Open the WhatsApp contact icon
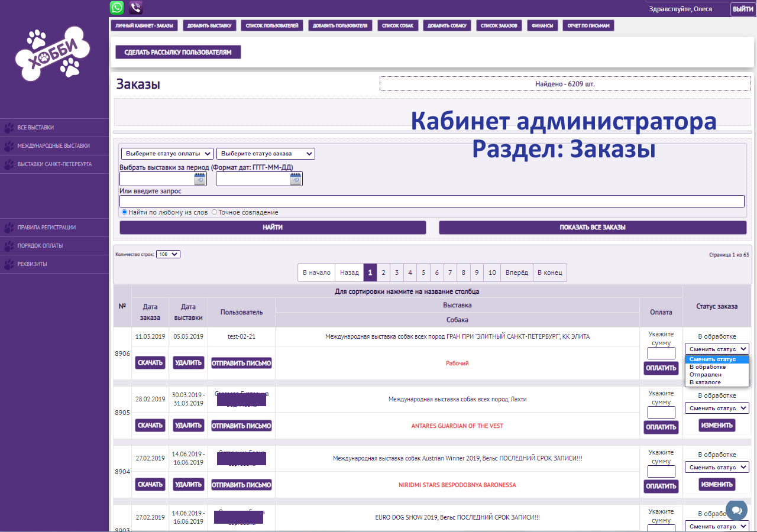Screen dimensions: 757x532 coord(117,8)
